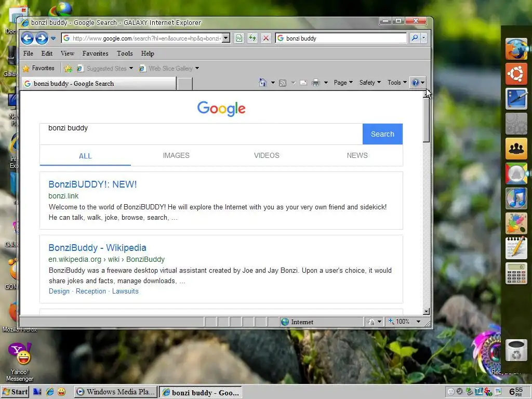Image resolution: width=532 pixels, height=399 pixels.
Task: Open Windows Media Player taskbar button
Action: (116, 392)
